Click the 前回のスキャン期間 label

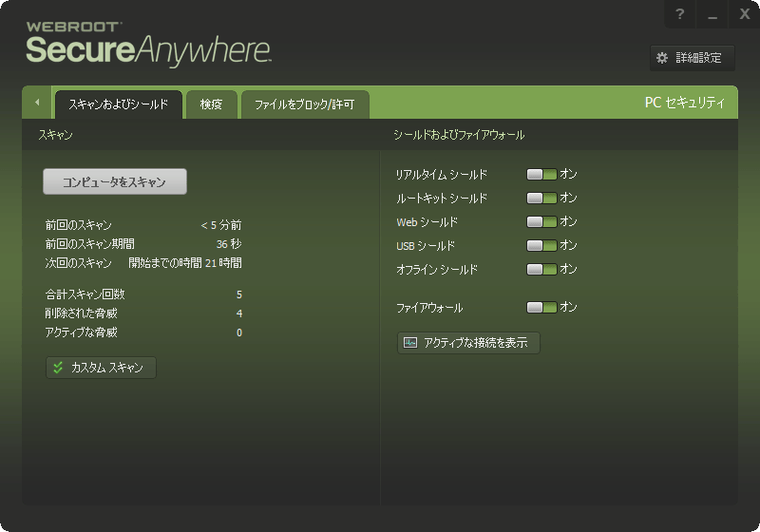coord(89,244)
